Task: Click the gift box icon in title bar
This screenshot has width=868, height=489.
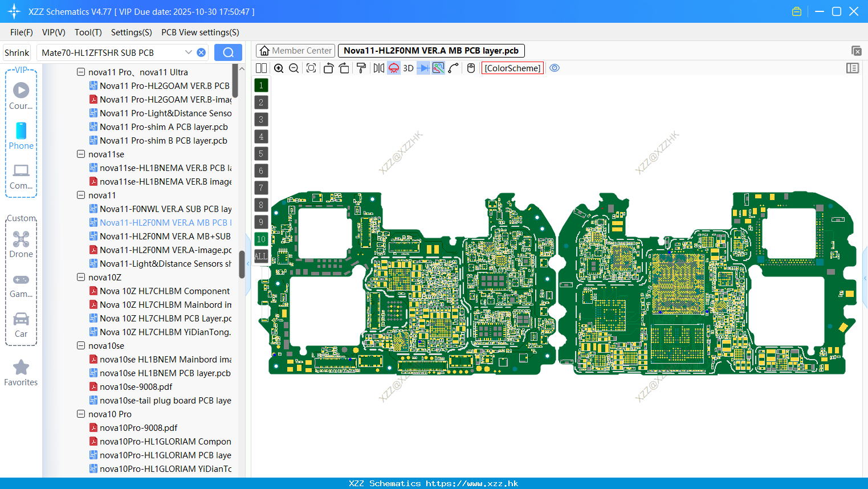Action: tap(797, 11)
